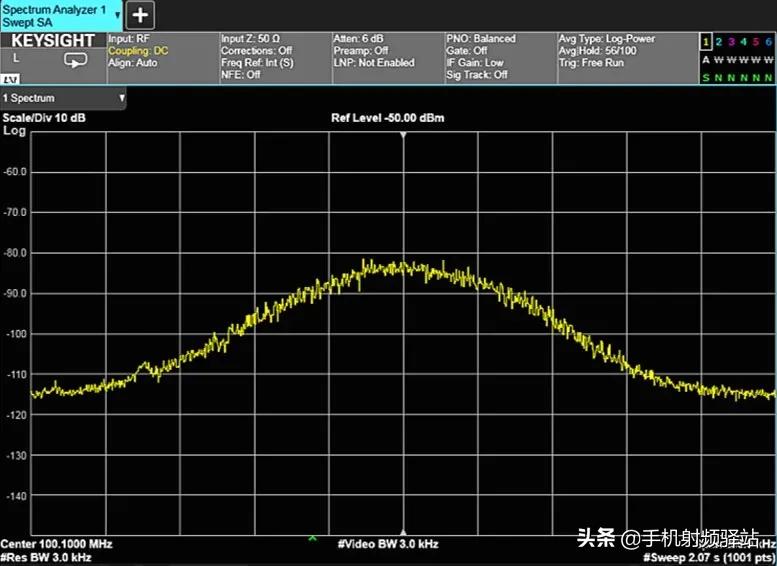Image resolution: width=777 pixels, height=566 pixels.
Task: Click the green caret marker below graph
Action: pyautogui.click(x=313, y=539)
